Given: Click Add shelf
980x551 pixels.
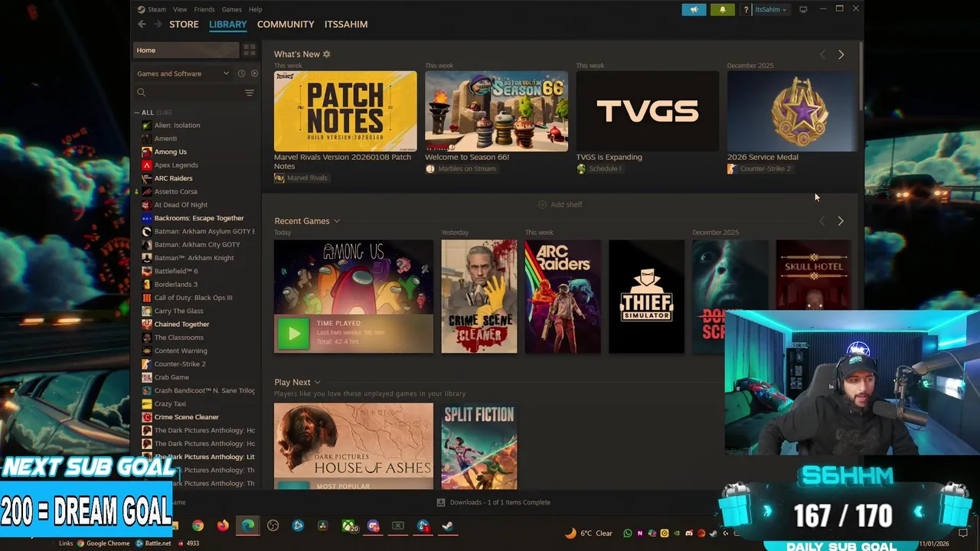Looking at the screenshot, I should coord(560,204).
